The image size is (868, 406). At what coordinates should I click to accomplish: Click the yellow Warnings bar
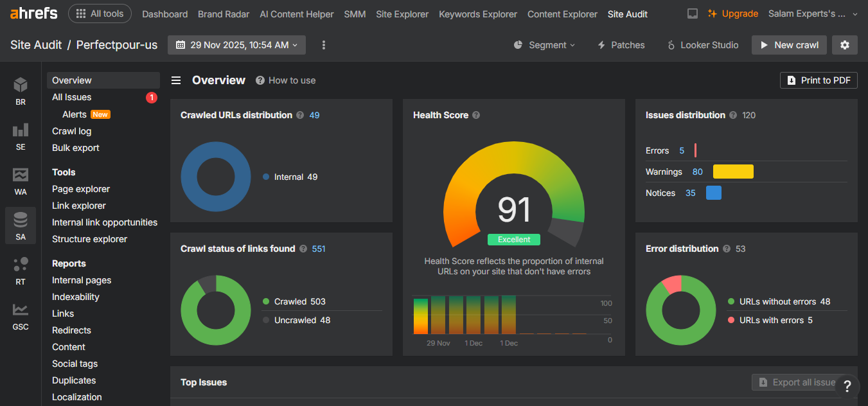click(733, 172)
